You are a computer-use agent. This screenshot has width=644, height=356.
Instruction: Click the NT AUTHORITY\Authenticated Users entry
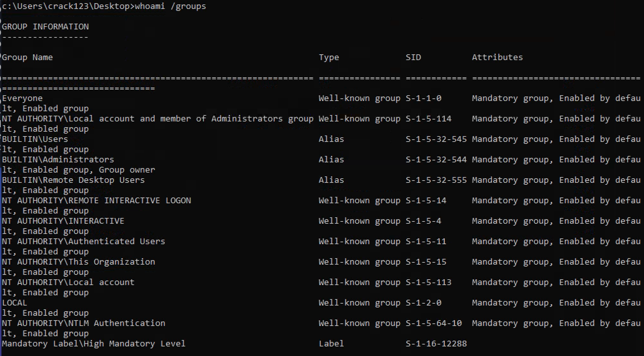(83, 241)
